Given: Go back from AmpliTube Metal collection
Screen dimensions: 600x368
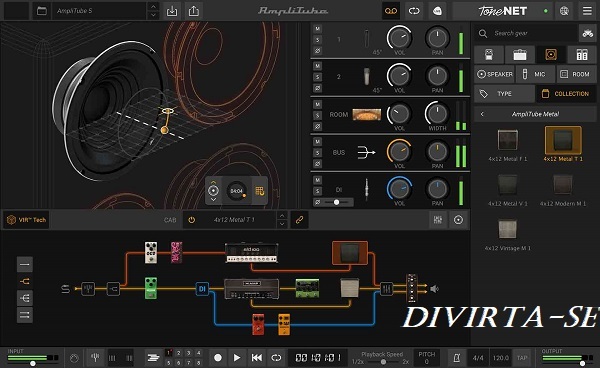Looking at the screenshot, I should (482, 114).
